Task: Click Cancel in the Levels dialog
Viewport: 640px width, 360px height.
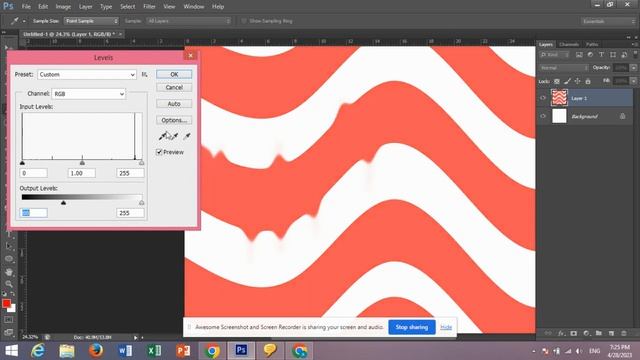Action: coord(174,87)
